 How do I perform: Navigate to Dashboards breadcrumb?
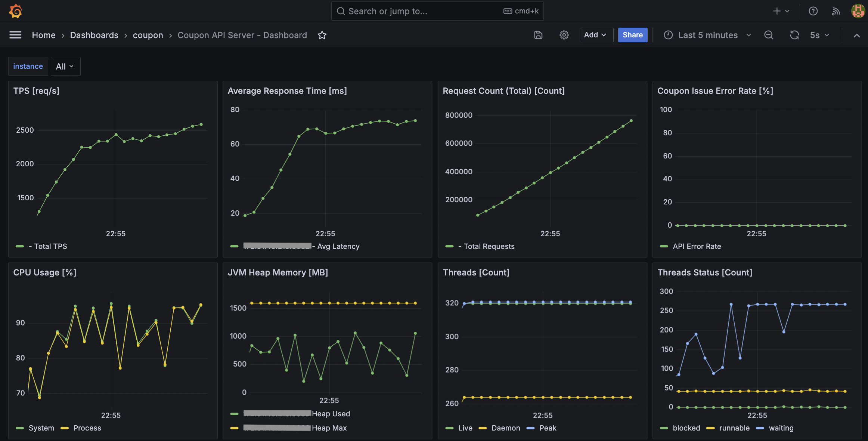(94, 35)
